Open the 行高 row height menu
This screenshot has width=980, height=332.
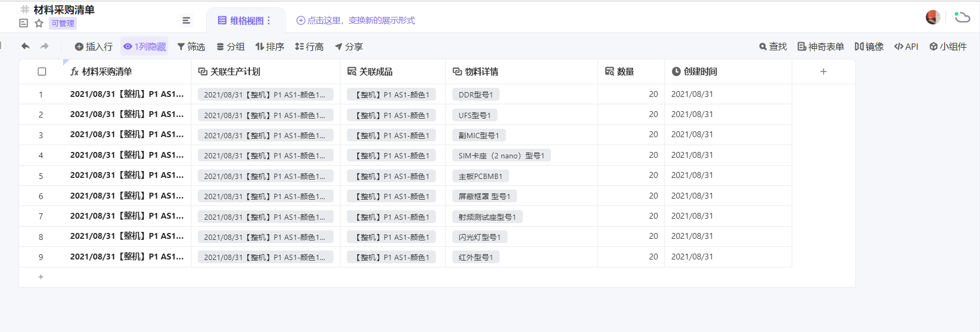coord(309,47)
